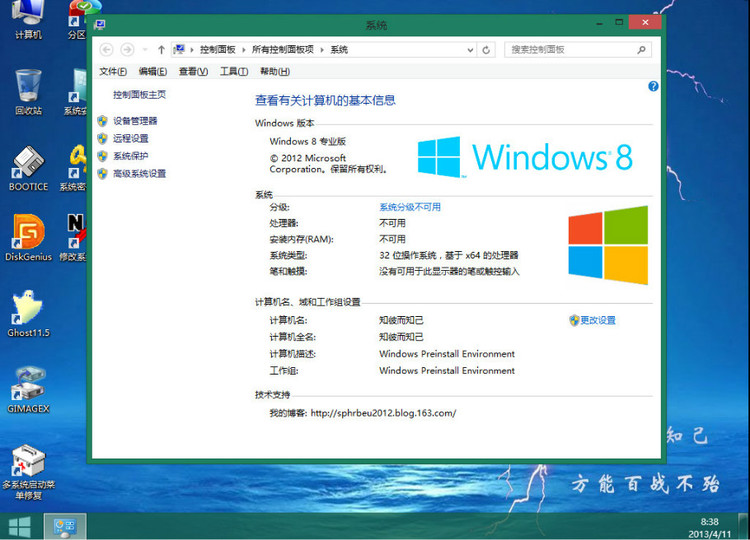Launch the GIMAGEX desktop shortcut
Image resolution: width=750 pixels, height=540 pixels.
coord(28,390)
